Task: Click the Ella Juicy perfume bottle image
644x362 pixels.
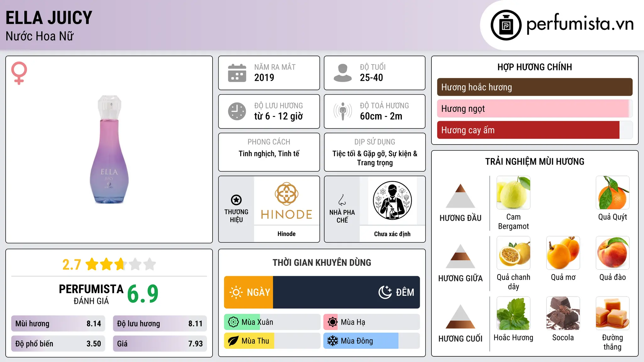Action: click(x=109, y=150)
